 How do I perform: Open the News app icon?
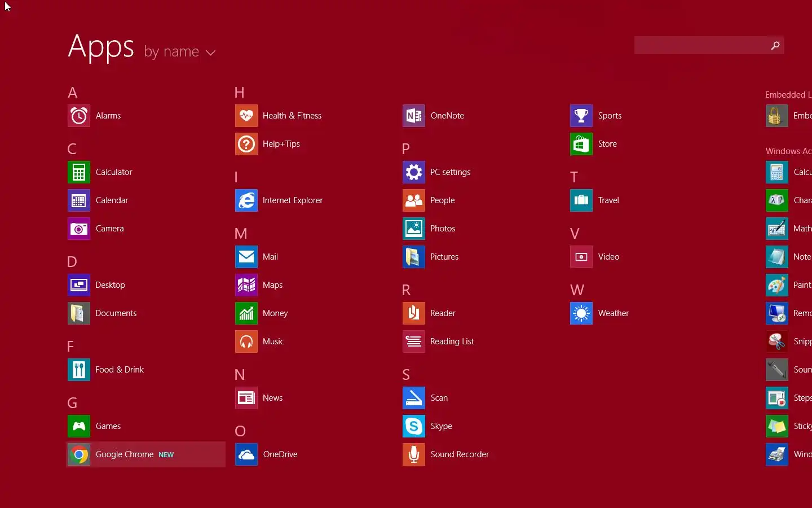coord(246,398)
